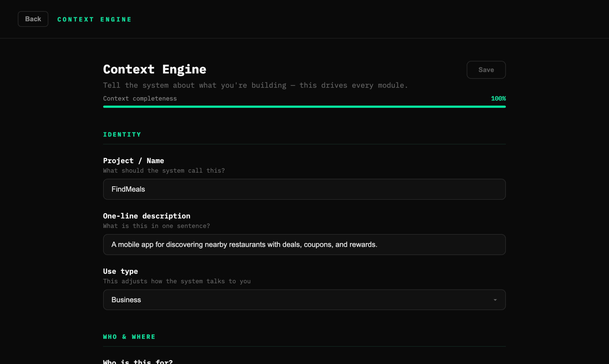
Task: Click the Context completeness progress bar
Action: click(304, 107)
